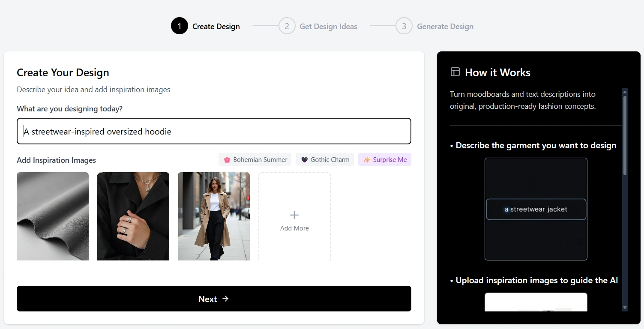Open the Create Design step label
The width and height of the screenshot is (644, 329).
(216, 27)
